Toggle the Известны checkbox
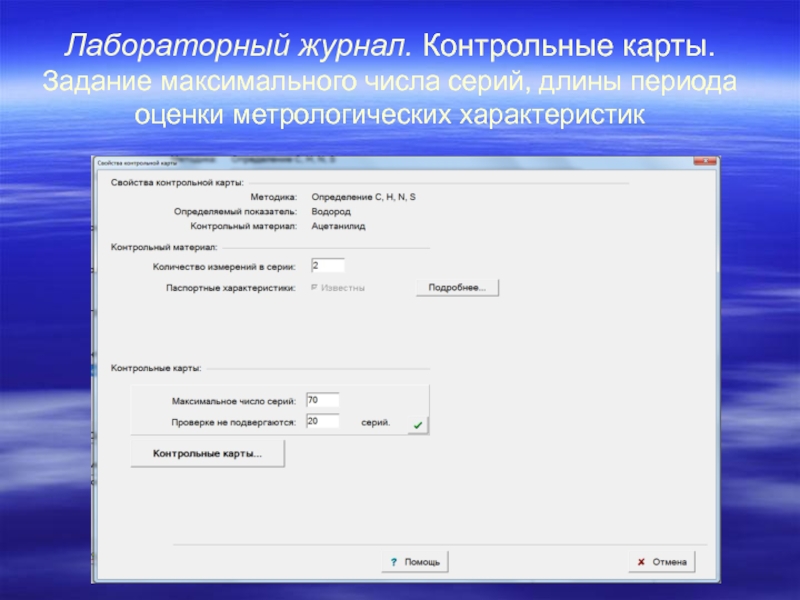The width and height of the screenshot is (800, 600). (314, 288)
